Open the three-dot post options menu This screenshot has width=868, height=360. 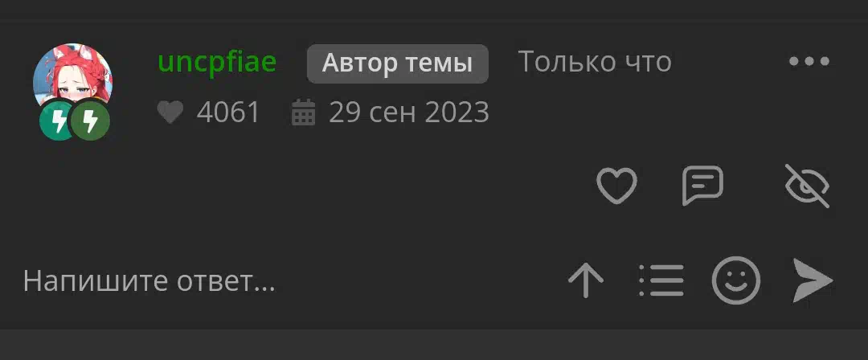tap(809, 62)
